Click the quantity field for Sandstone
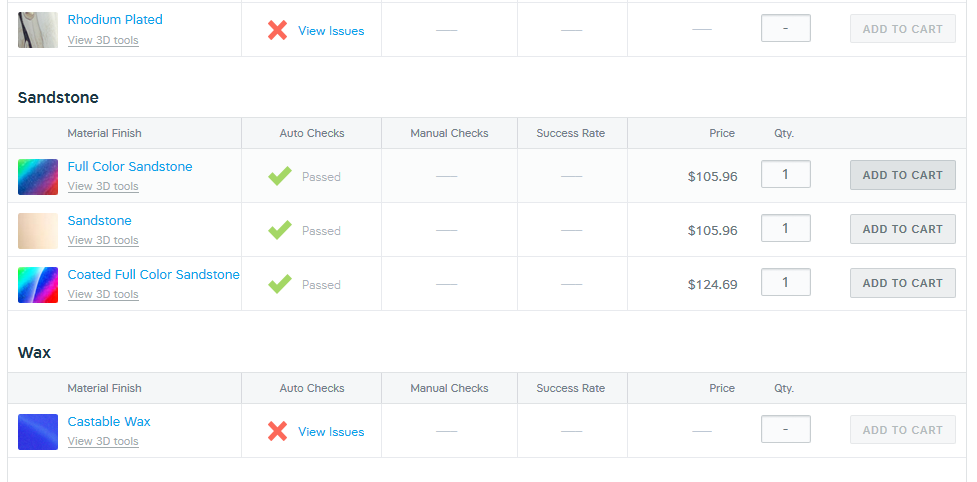 click(785, 229)
